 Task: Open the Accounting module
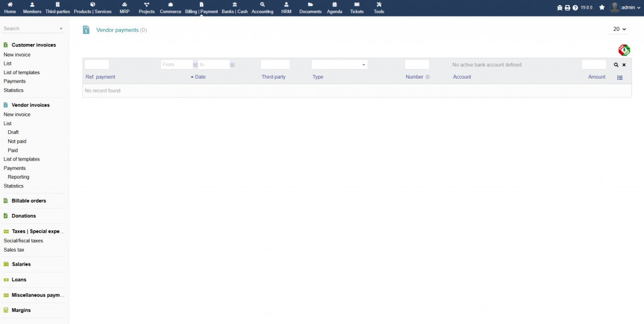(262, 8)
